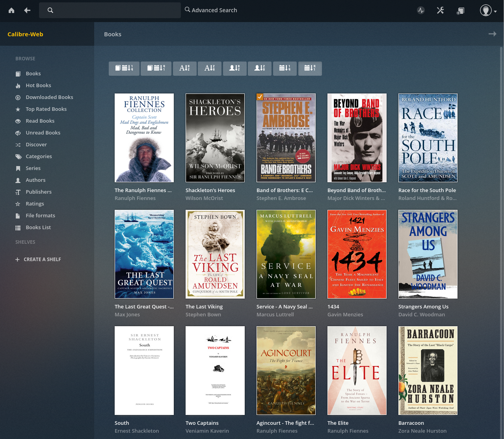View author Veniamin Kaverin
This screenshot has width=504, height=439.
(207, 431)
